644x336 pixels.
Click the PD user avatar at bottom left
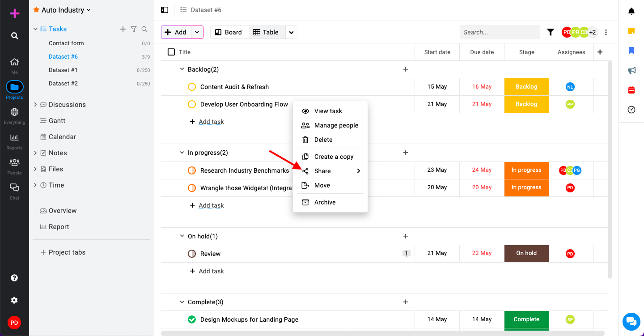click(x=14, y=323)
